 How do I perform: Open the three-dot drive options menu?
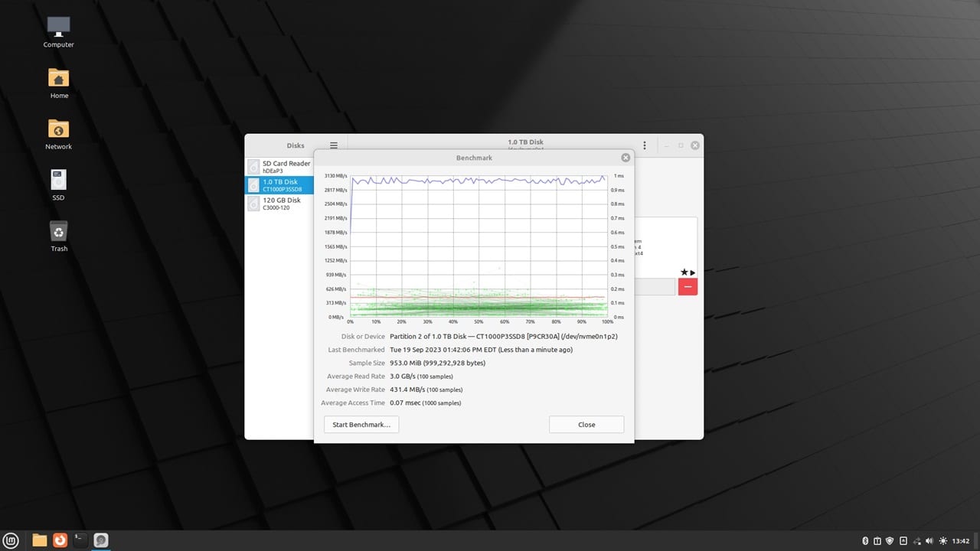click(x=644, y=145)
